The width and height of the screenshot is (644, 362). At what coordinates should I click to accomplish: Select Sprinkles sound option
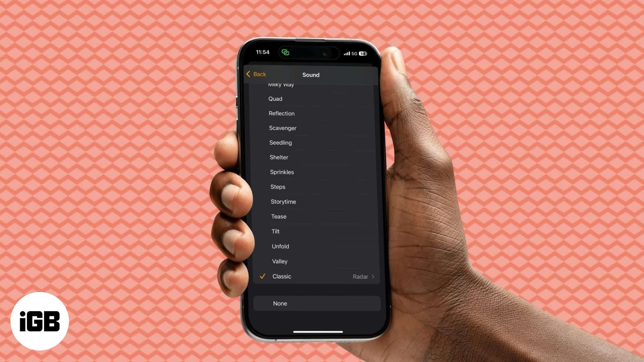click(x=282, y=172)
